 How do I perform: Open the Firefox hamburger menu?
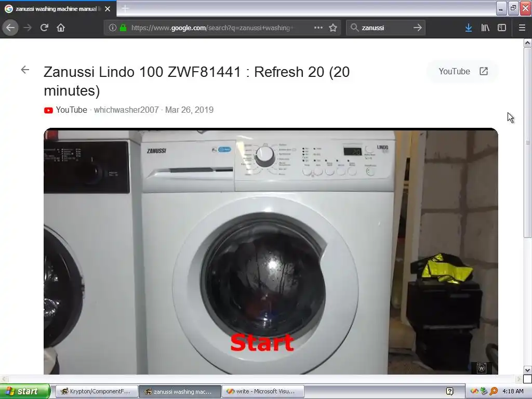[x=522, y=28]
